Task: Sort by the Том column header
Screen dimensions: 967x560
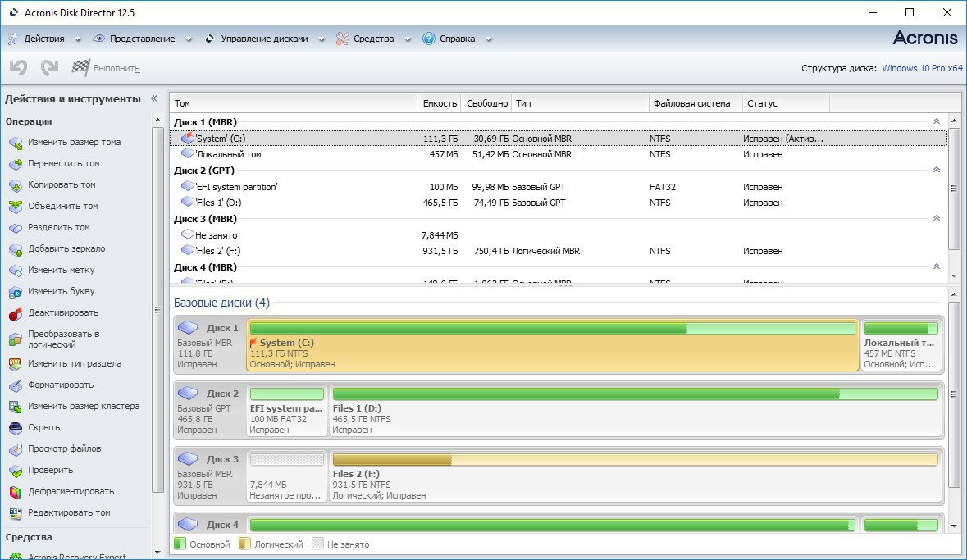Action: (x=294, y=103)
